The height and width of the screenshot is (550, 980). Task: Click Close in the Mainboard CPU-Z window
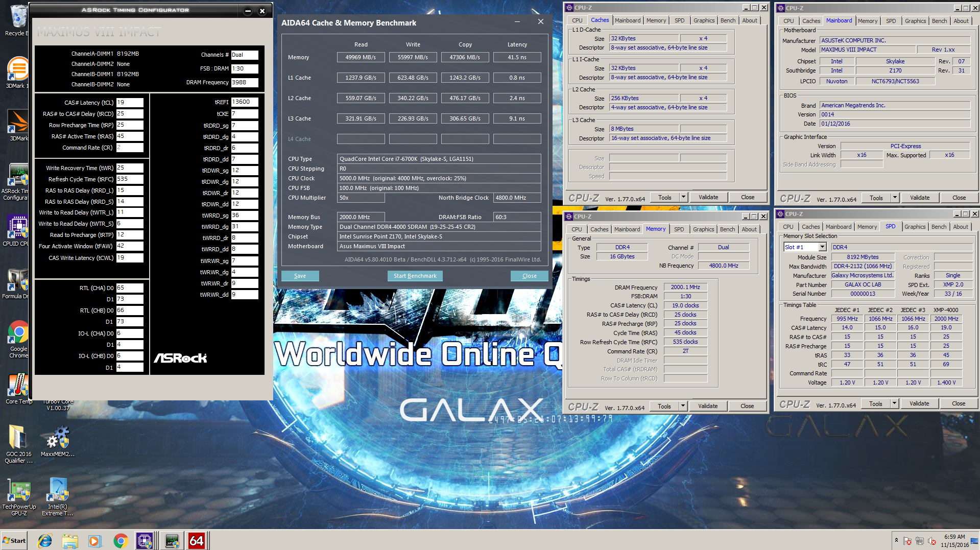959,198
